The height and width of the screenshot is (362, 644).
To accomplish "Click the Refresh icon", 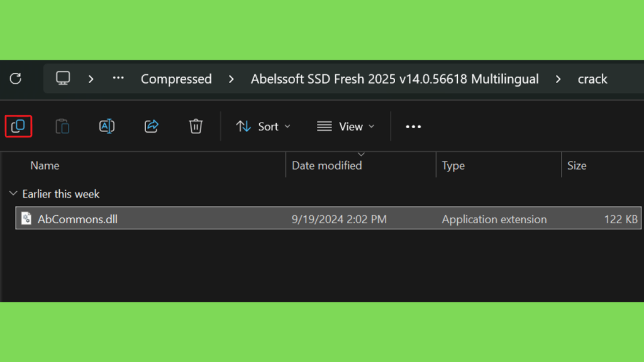I will click(16, 79).
